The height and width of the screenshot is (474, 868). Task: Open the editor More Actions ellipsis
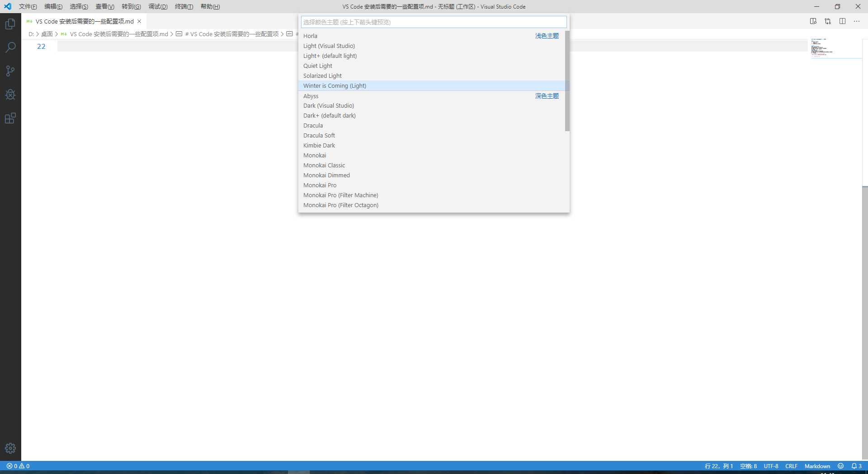tap(857, 21)
